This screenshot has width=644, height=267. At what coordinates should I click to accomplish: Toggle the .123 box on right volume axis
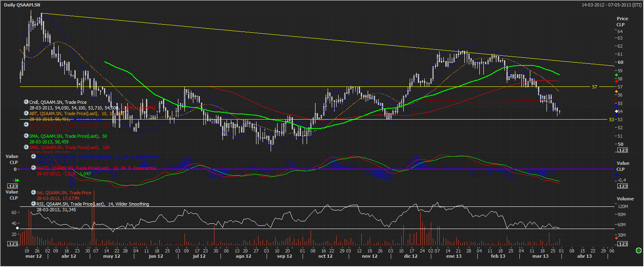(x=622, y=244)
